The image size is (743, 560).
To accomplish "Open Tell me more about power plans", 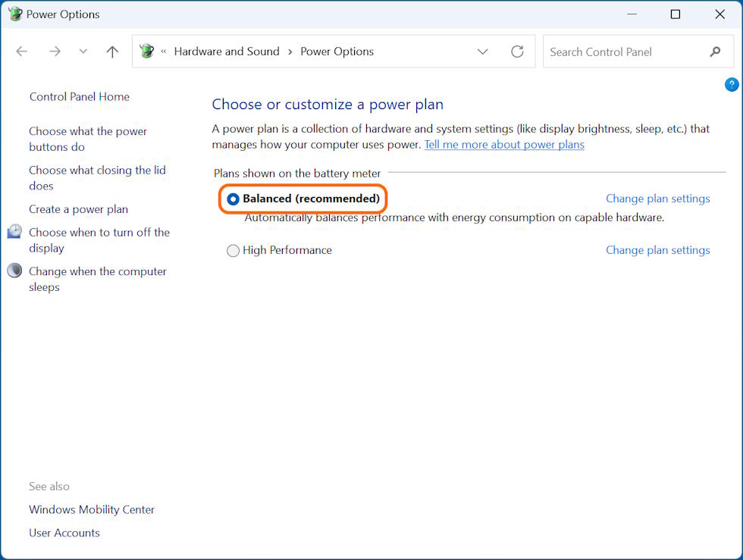I will 504,144.
